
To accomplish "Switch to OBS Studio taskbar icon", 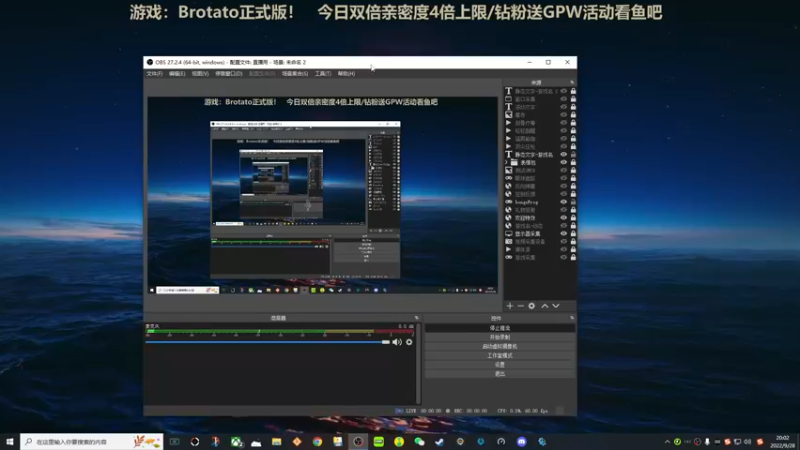I will tap(358, 442).
